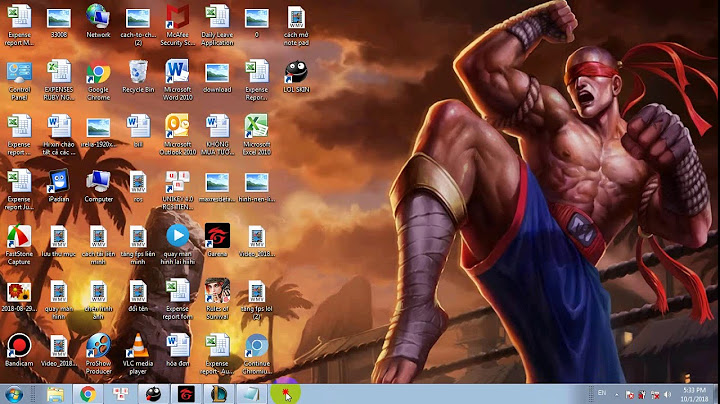Select the 'chiến hình ảnh' video file

coord(98,299)
